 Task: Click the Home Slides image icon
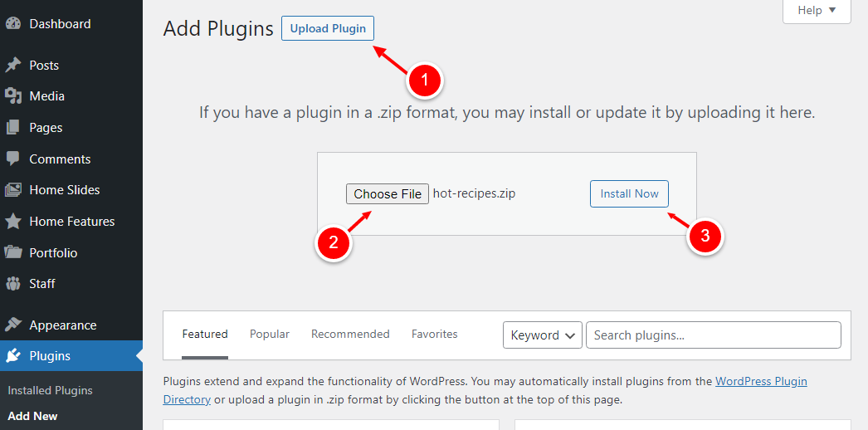coord(13,190)
